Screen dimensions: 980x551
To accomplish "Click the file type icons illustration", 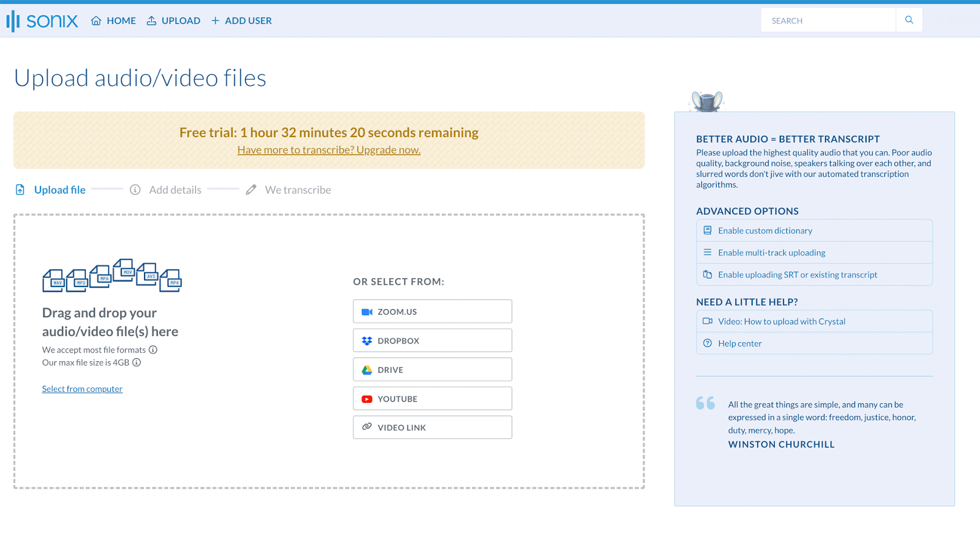I will tap(111, 275).
